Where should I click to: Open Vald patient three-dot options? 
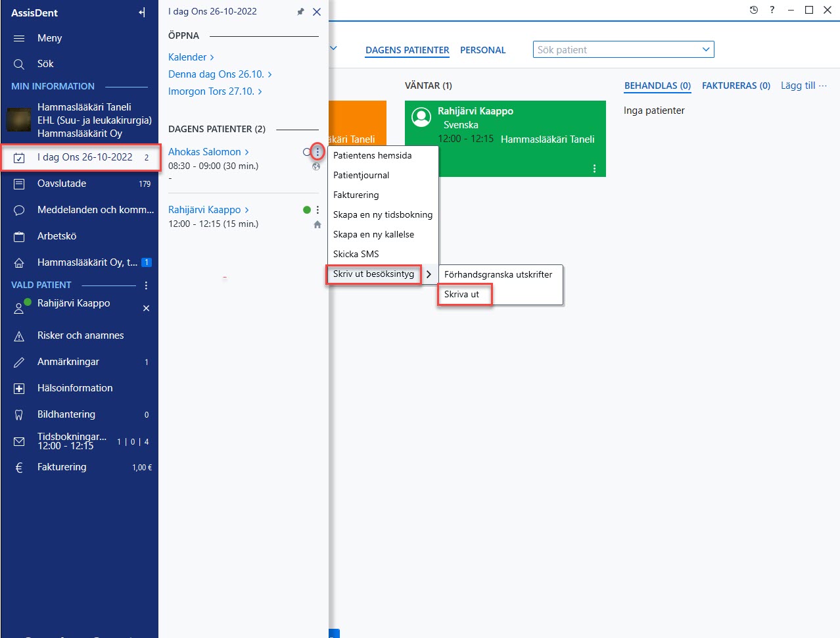[146, 285]
